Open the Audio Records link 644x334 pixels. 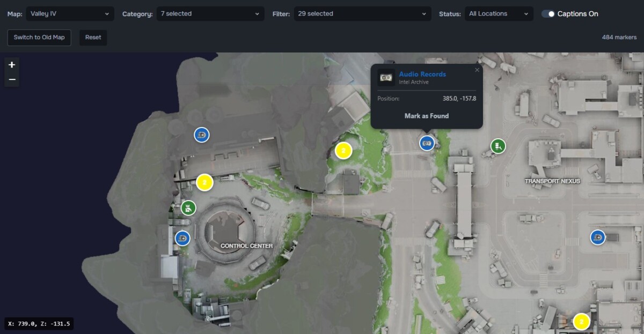pyautogui.click(x=422, y=74)
